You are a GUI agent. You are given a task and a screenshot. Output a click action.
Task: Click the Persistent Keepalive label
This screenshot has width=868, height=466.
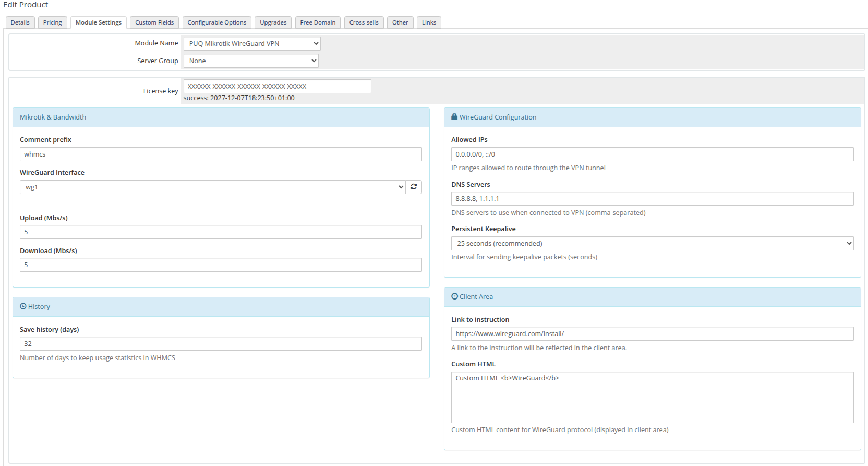tap(484, 229)
